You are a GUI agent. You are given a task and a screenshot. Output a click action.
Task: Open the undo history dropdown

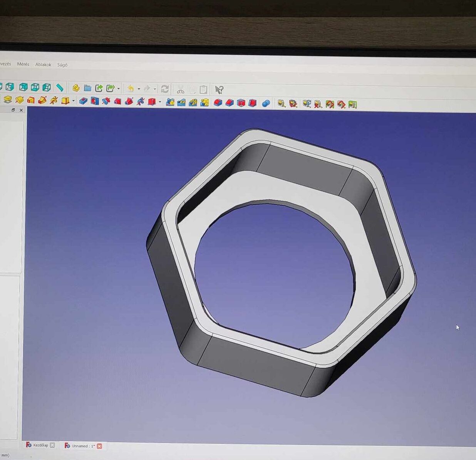pyautogui.click(x=139, y=89)
